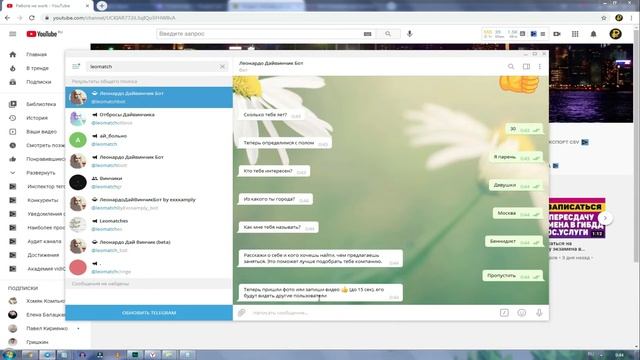Open the ЗАПИСАТЬСЯ НА ПЕРЕСДАЧУ video thumbnail
The height and width of the screenshot is (360, 640).
(x=577, y=218)
